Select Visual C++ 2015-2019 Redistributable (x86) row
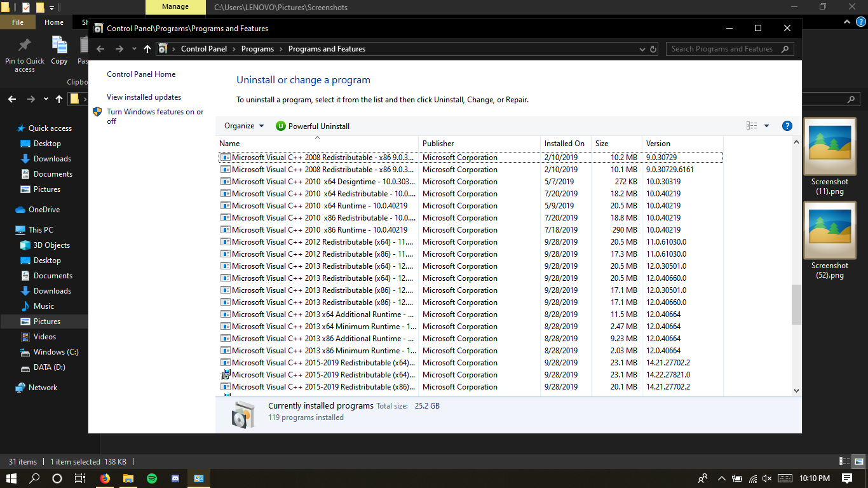Viewport: 868px width, 488px height. [x=471, y=387]
